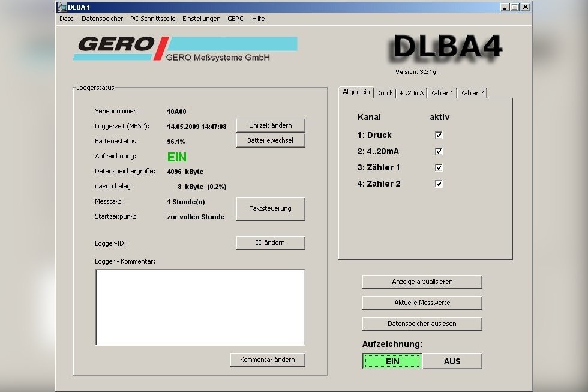Click the ID ändern button
588x392 pixels.
[x=271, y=243]
